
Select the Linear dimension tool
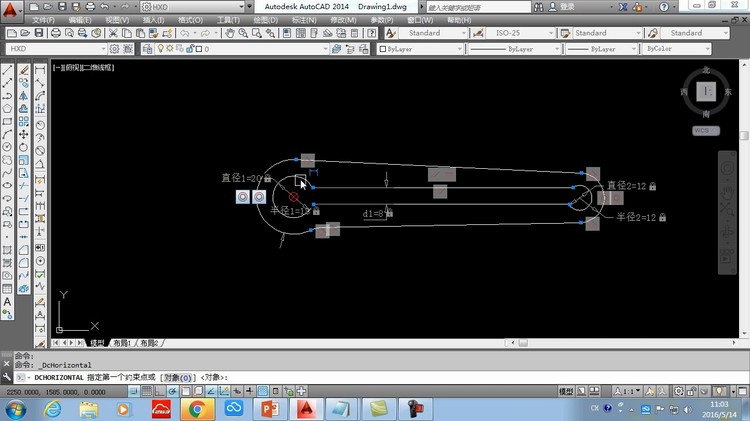(x=40, y=70)
